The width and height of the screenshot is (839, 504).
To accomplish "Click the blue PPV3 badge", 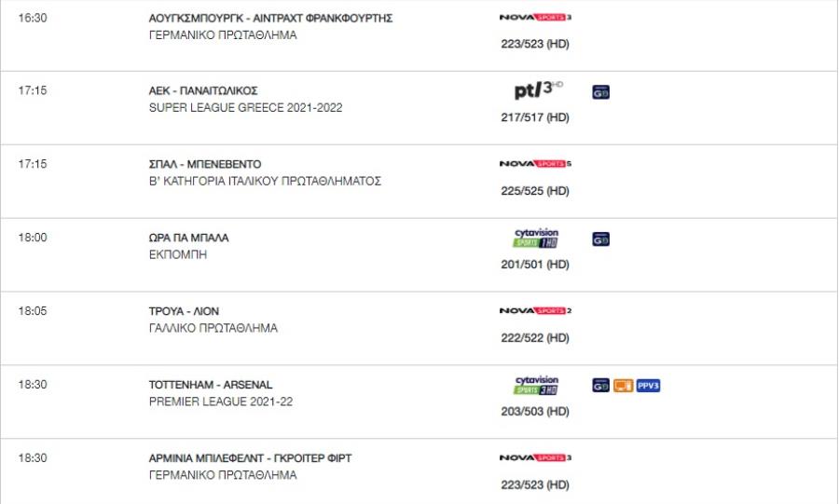I will tap(648, 386).
